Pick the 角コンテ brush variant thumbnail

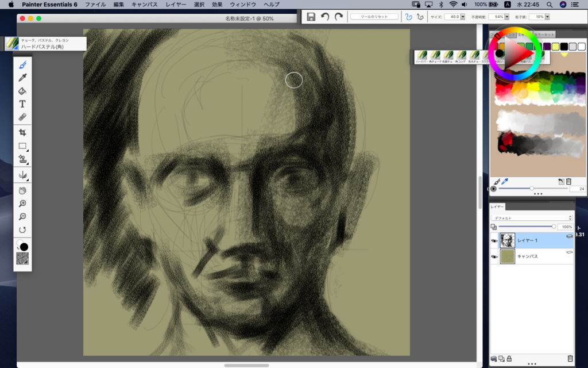click(461, 57)
